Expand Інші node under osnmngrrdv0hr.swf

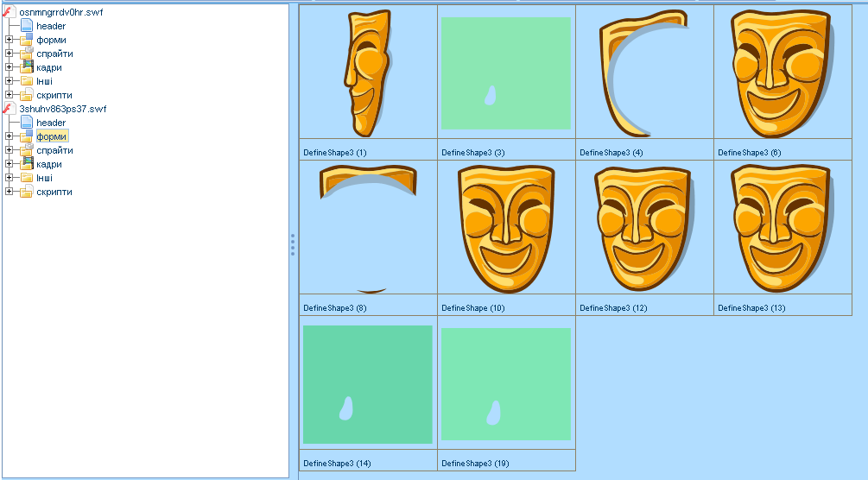click(x=9, y=81)
